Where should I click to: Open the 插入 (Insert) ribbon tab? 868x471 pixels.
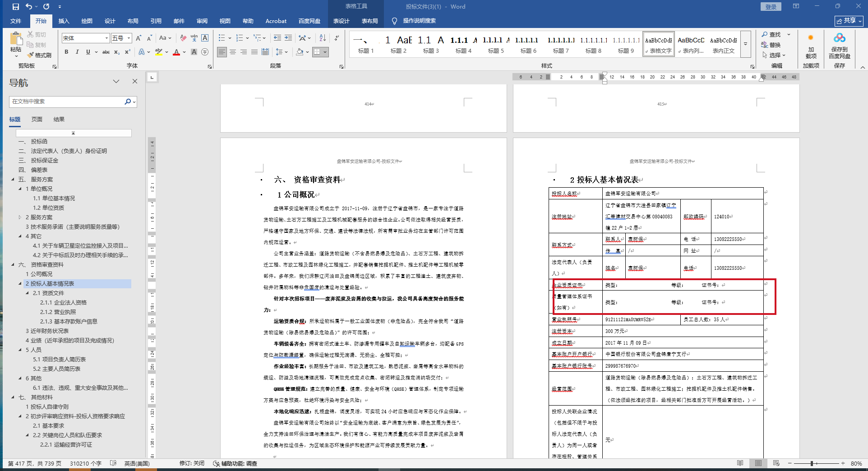[x=64, y=21]
